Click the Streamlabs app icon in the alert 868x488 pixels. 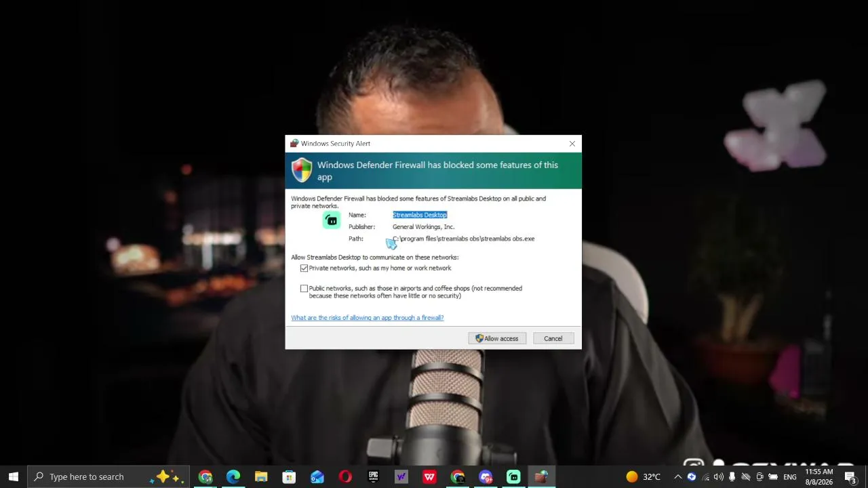pos(332,220)
